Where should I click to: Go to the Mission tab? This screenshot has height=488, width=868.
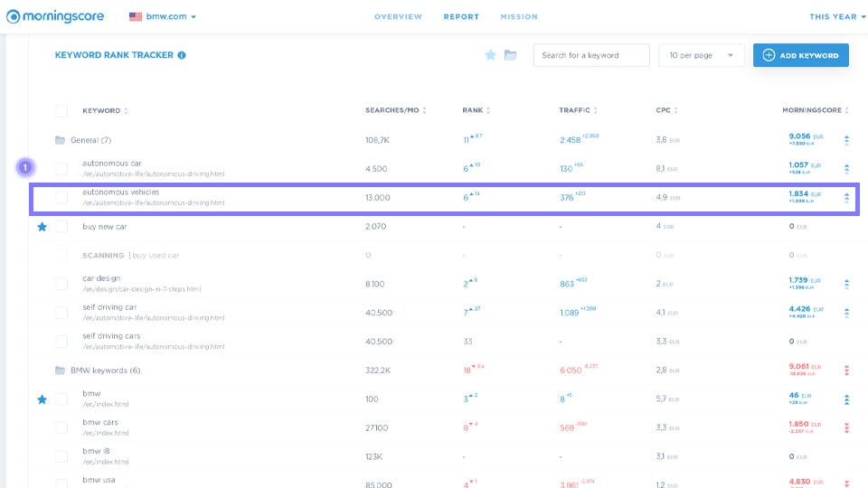pyautogui.click(x=519, y=16)
